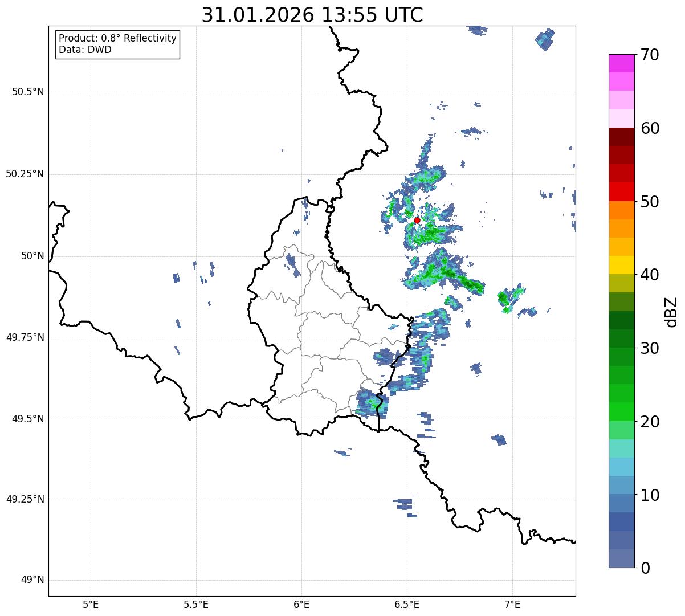The width and height of the screenshot is (685, 616).
Task: Click the dBZ colorbar axis label
Action: [671, 311]
